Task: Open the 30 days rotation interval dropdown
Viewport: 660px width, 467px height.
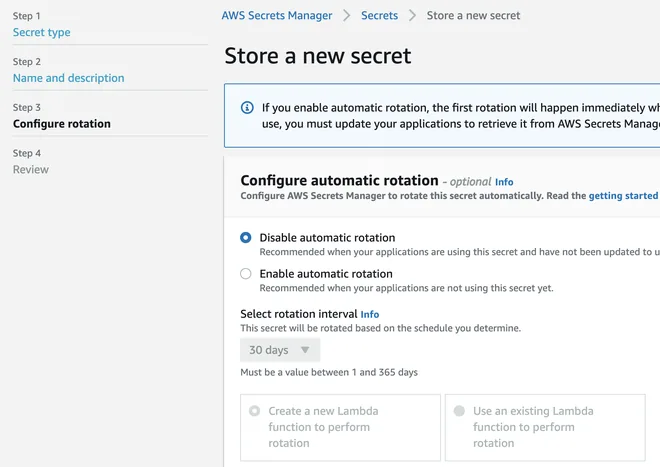Action: pyautogui.click(x=280, y=350)
